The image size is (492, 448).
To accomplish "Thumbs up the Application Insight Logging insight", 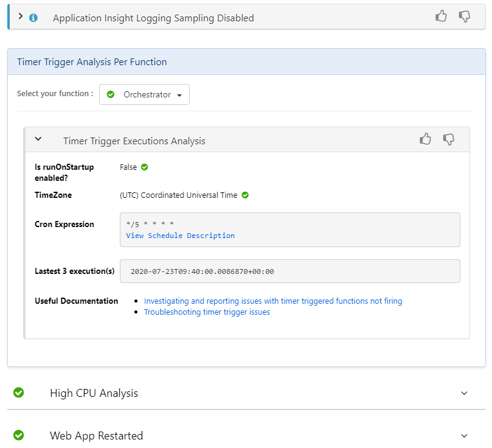I will tap(442, 16).
